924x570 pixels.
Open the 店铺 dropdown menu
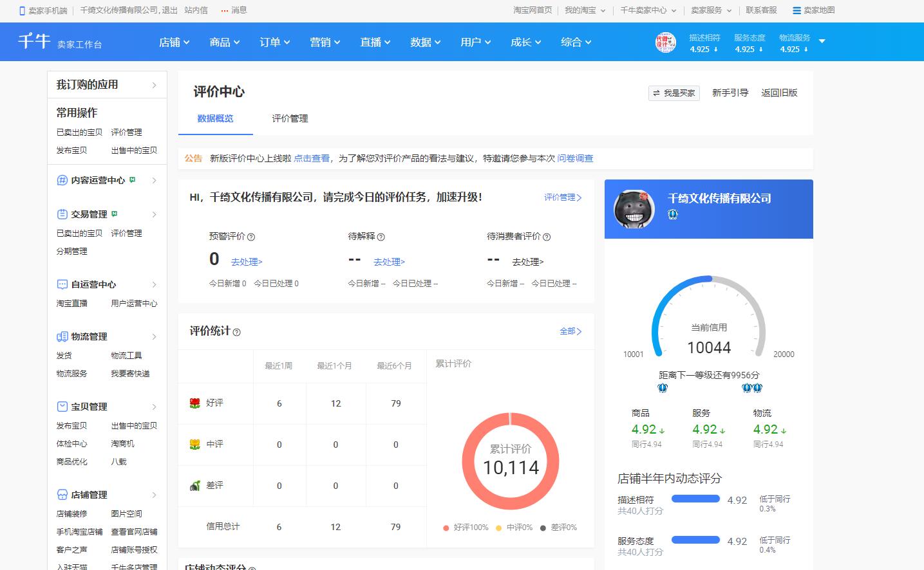point(174,42)
